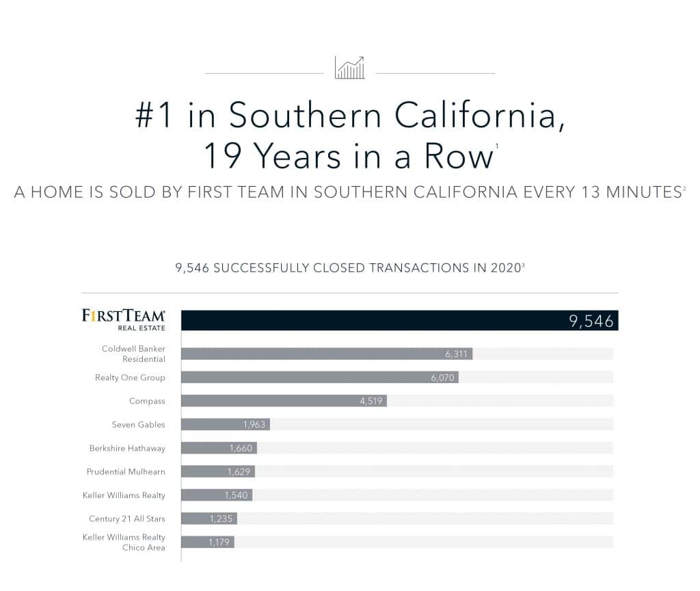Click the First Team Real Estate logo
700x591 pixels.
(124, 320)
